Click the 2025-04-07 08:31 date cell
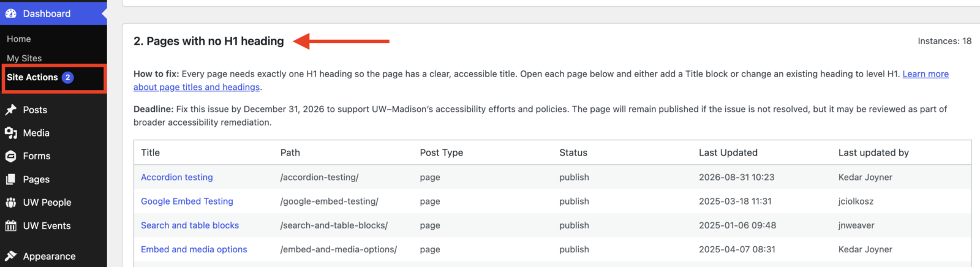 [x=737, y=249]
